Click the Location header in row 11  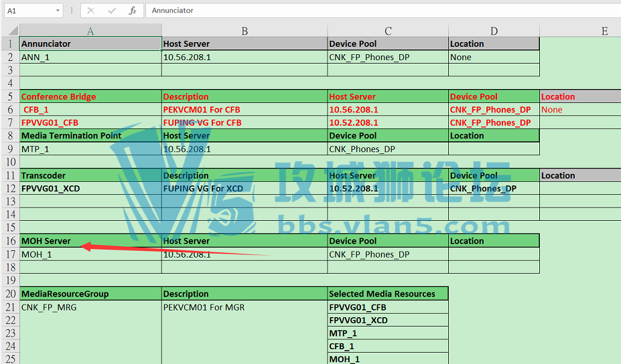pyautogui.click(x=580, y=175)
